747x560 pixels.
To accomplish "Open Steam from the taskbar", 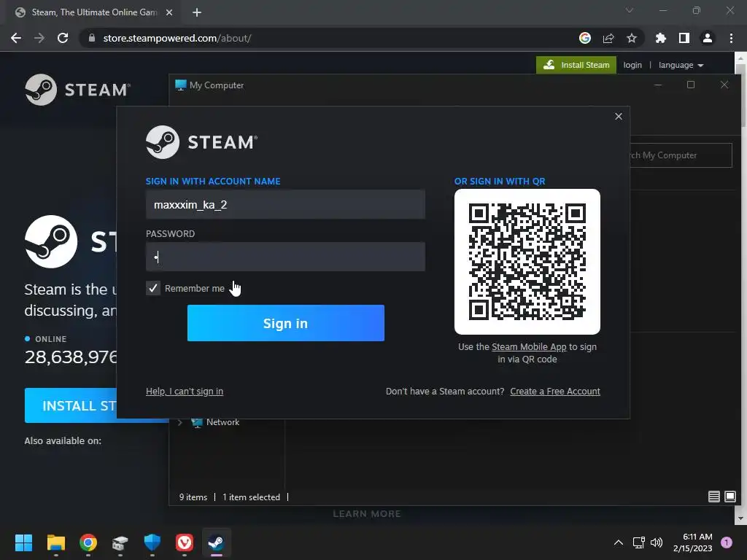I will coord(216,542).
